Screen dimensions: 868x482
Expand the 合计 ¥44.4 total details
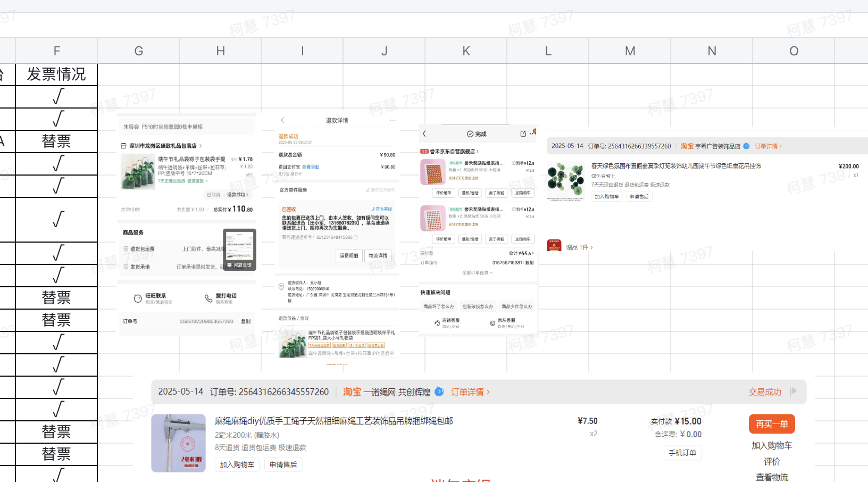point(521,253)
